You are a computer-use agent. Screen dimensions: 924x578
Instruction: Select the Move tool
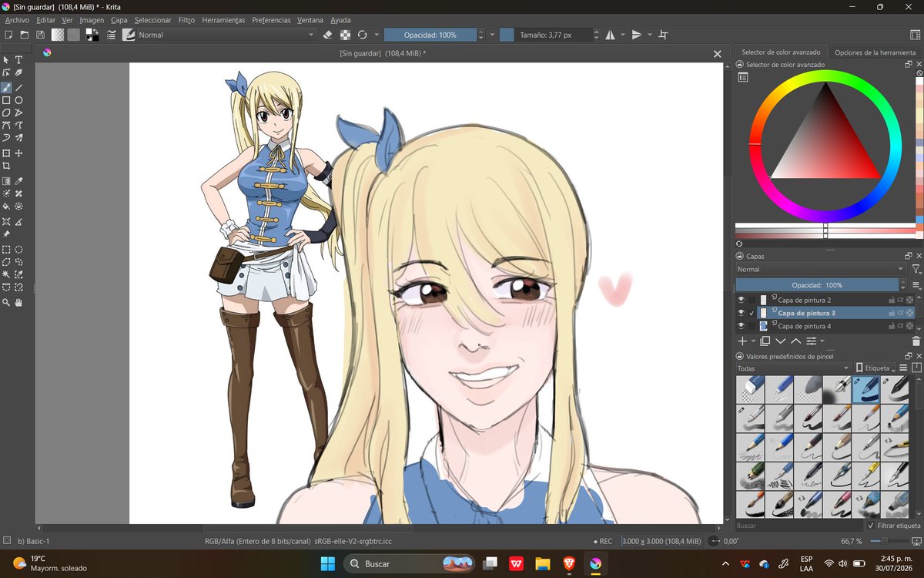[x=18, y=154]
